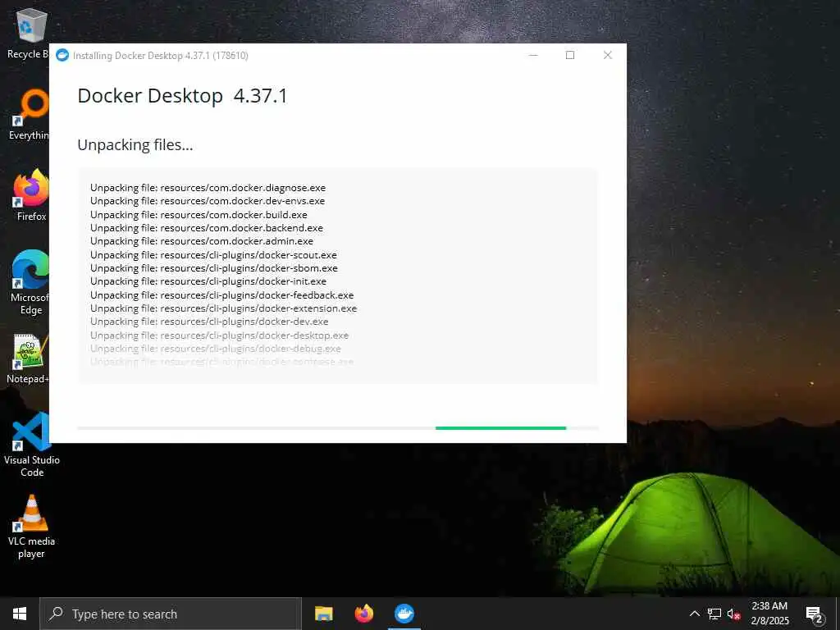Click the docker-sbom.exe log line
The width and height of the screenshot is (840, 630).
tap(214, 268)
